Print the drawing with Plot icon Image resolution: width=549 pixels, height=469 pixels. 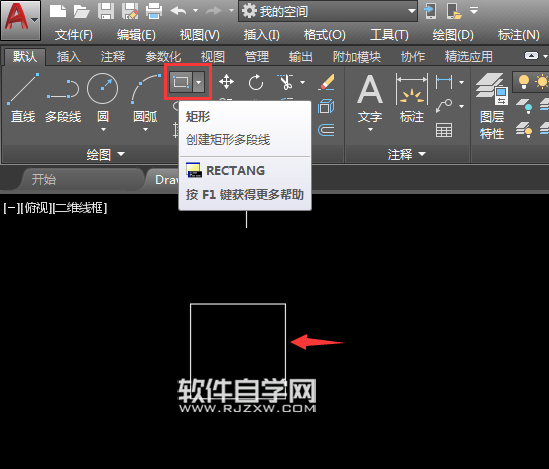pos(154,11)
